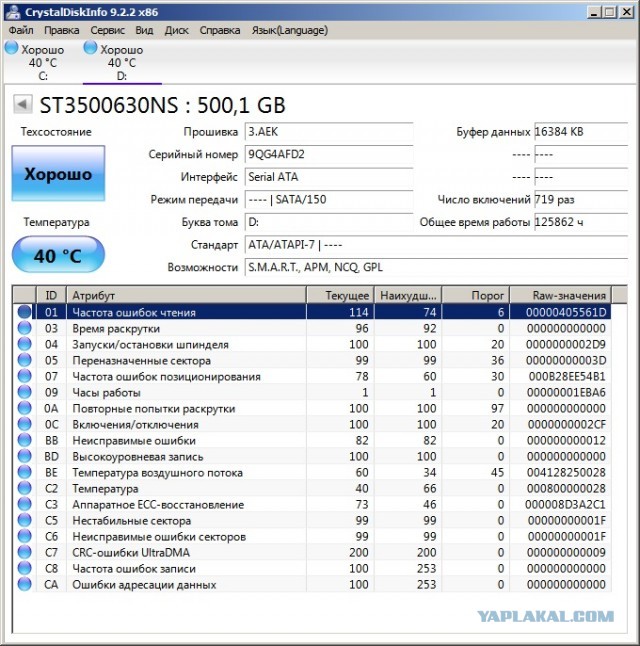The image size is (640, 646).
Task: Click the ID column header
Action: 51,295
